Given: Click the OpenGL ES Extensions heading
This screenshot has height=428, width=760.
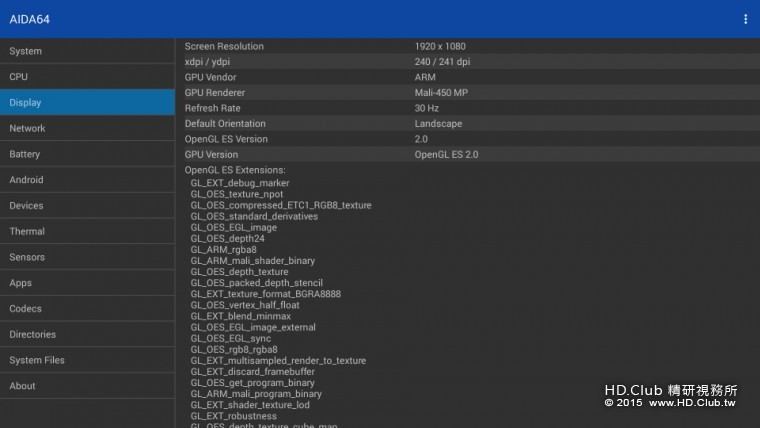Looking at the screenshot, I should pos(235,170).
